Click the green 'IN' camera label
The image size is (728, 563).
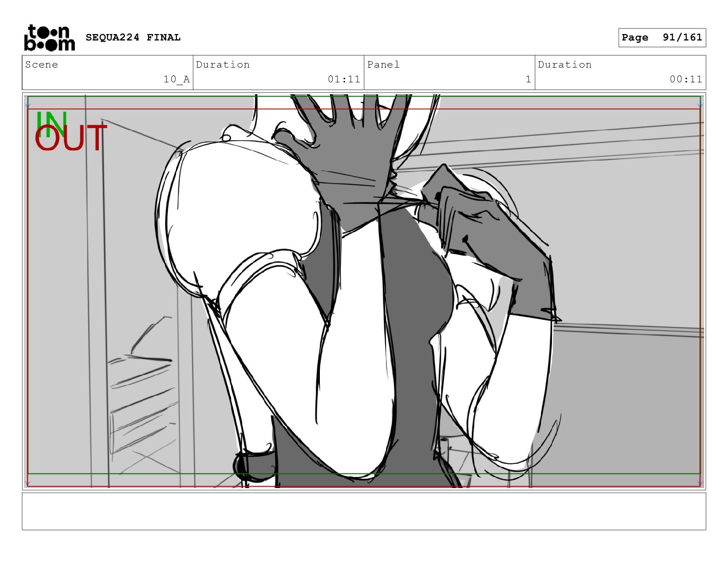51,124
